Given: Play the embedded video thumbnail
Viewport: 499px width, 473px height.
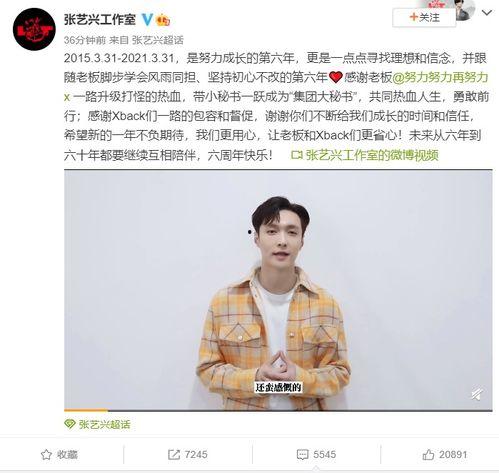Looking at the screenshot, I should (278, 289).
